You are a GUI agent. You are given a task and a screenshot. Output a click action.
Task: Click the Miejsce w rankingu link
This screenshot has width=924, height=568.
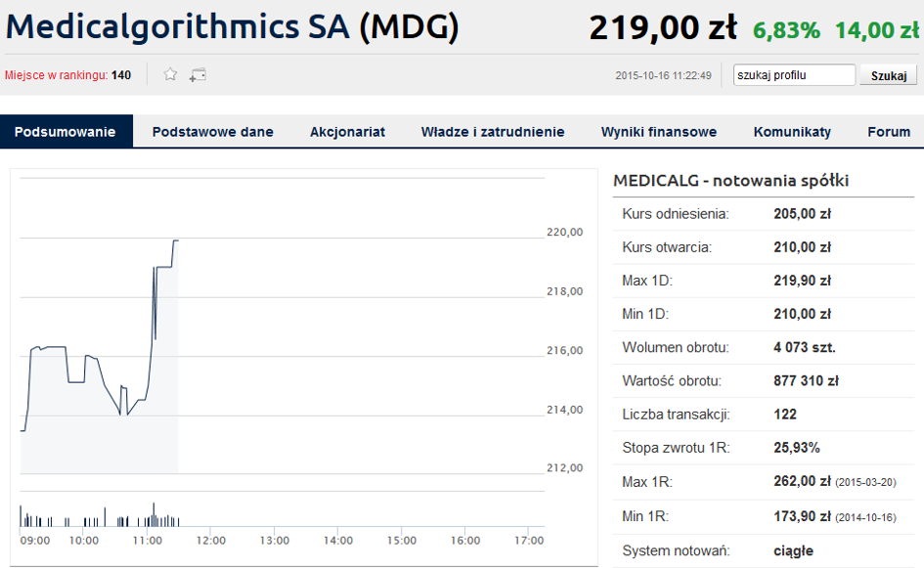[56, 75]
